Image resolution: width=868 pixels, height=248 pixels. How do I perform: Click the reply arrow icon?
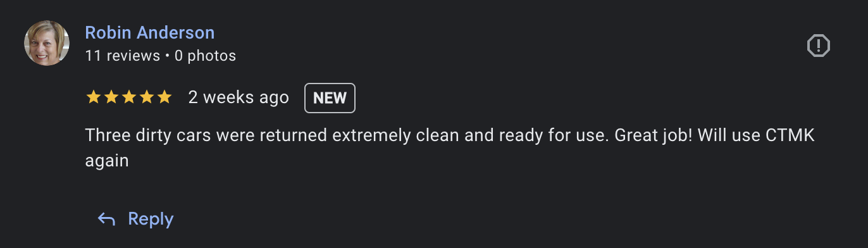tap(106, 219)
